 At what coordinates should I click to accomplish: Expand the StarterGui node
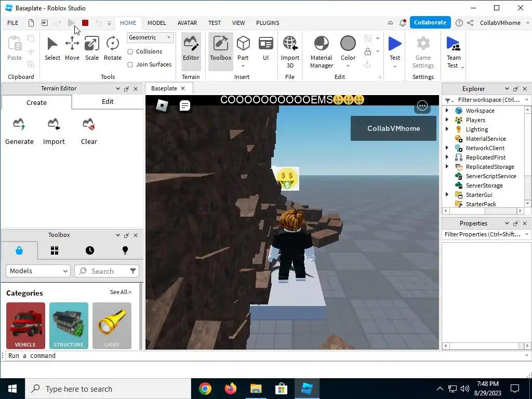click(x=447, y=194)
